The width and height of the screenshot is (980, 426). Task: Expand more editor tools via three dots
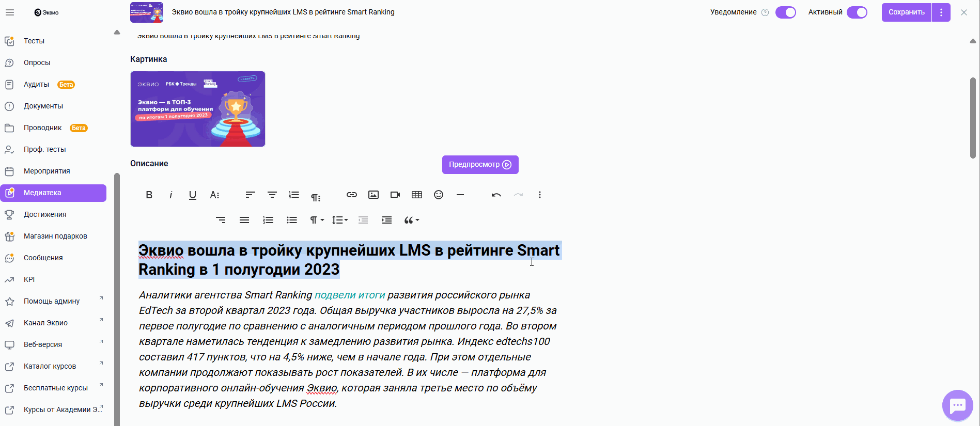pyautogui.click(x=540, y=195)
